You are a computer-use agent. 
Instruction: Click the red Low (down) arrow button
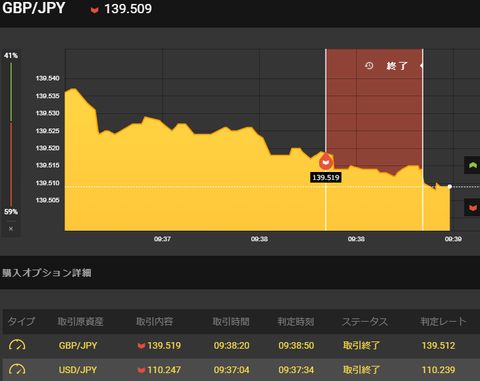tap(472, 208)
